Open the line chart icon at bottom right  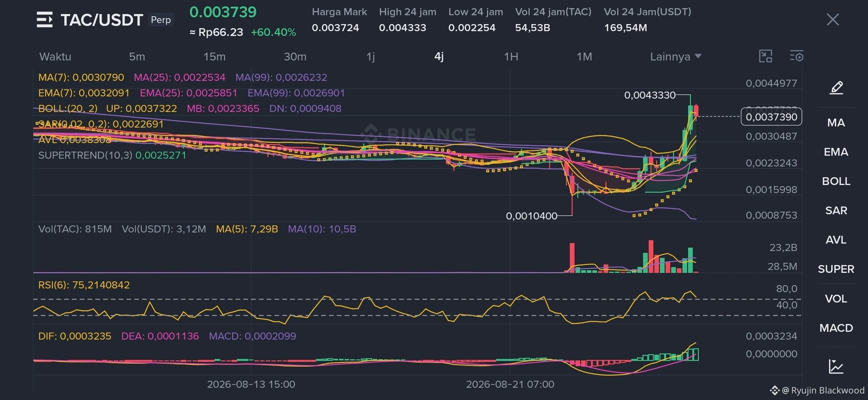836,366
